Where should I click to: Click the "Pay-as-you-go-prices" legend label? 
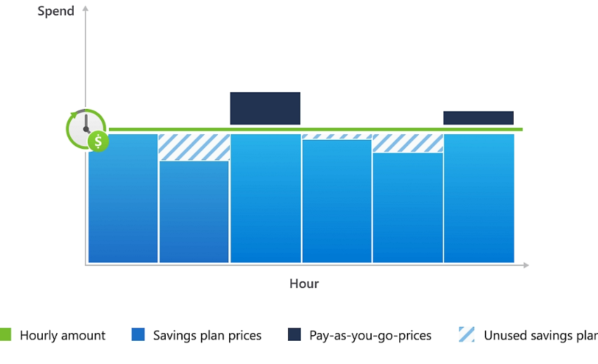[370, 335]
